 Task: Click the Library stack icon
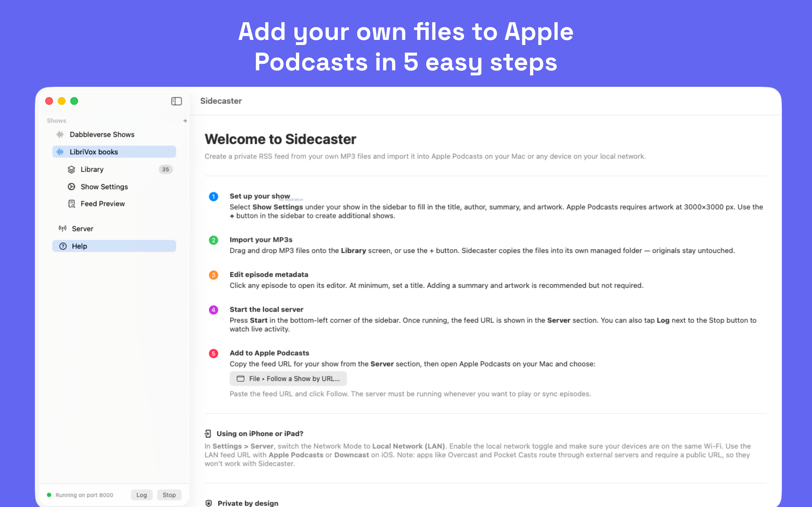[x=71, y=169]
